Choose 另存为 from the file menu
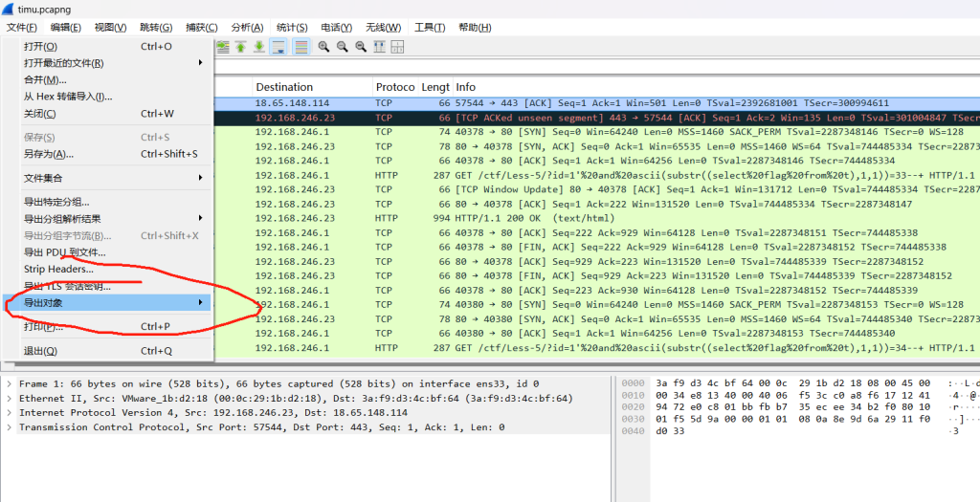 pyautogui.click(x=49, y=154)
